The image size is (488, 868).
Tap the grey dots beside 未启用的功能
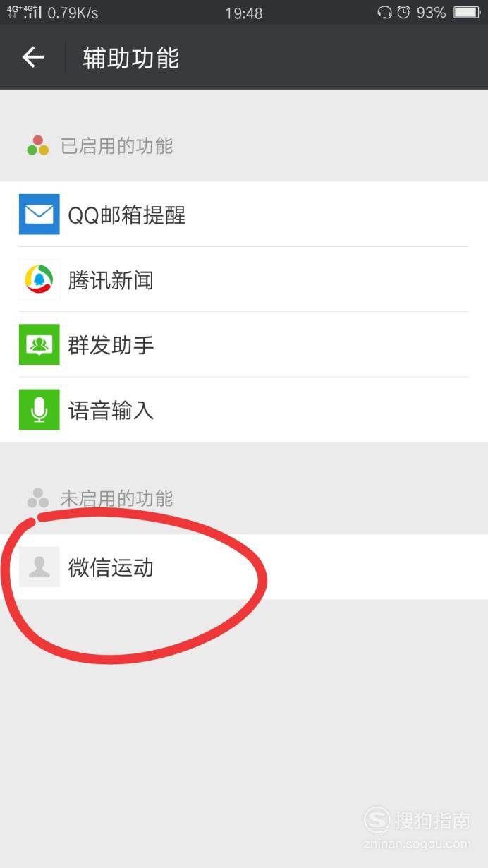coord(38,498)
